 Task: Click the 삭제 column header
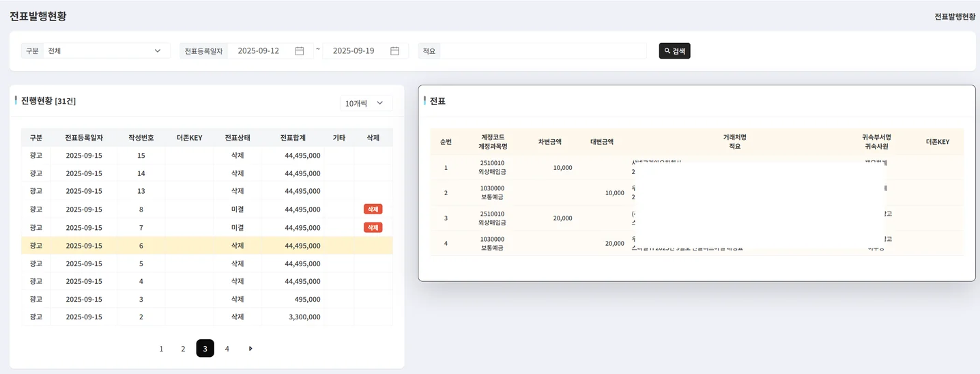(373, 137)
